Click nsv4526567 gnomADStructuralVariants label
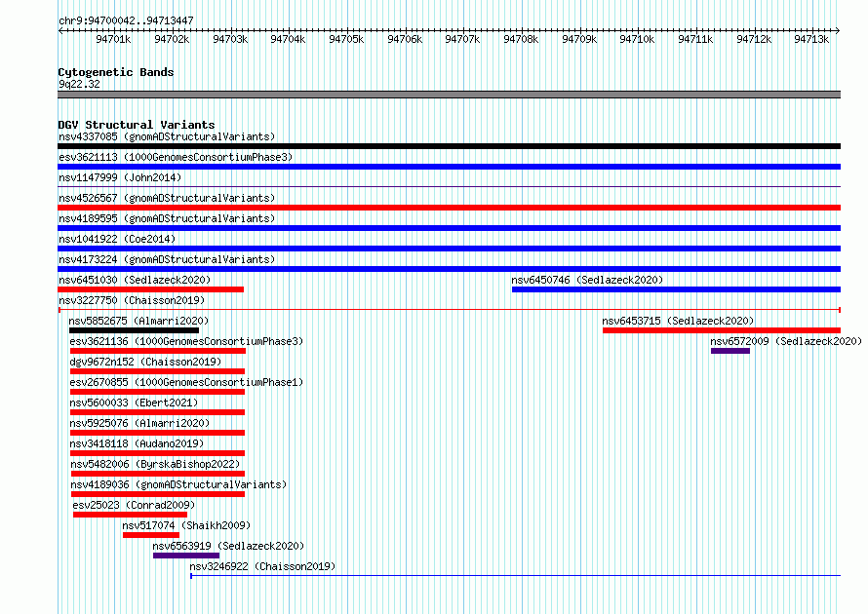Screen dimensions: 868x614 [x=167, y=198]
